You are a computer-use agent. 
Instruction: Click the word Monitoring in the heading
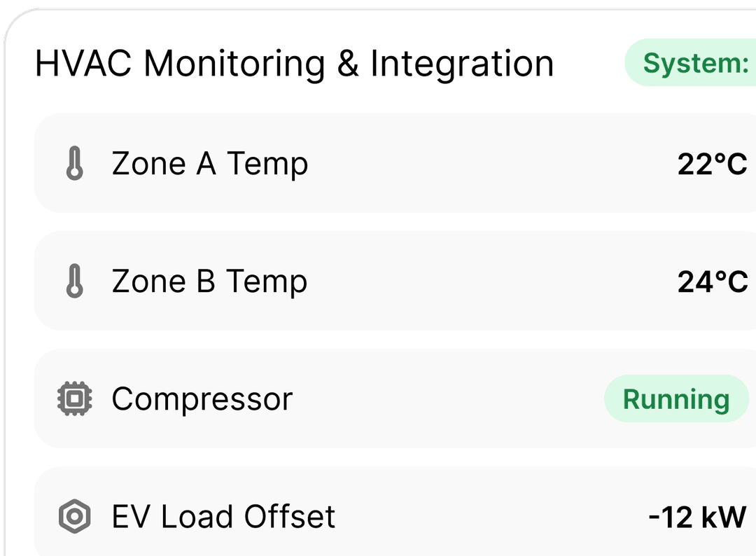(234, 63)
